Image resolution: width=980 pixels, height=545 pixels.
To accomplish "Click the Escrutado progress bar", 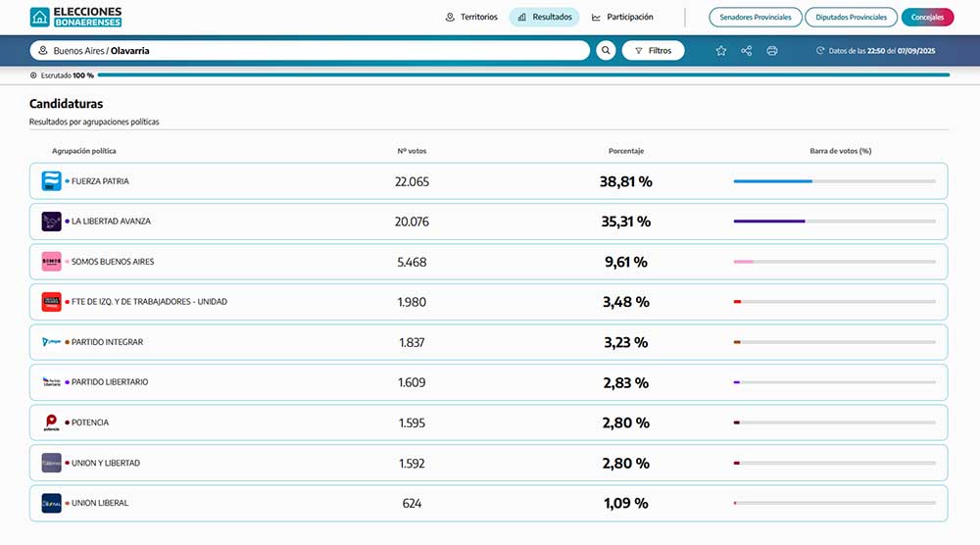I will [523, 74].
